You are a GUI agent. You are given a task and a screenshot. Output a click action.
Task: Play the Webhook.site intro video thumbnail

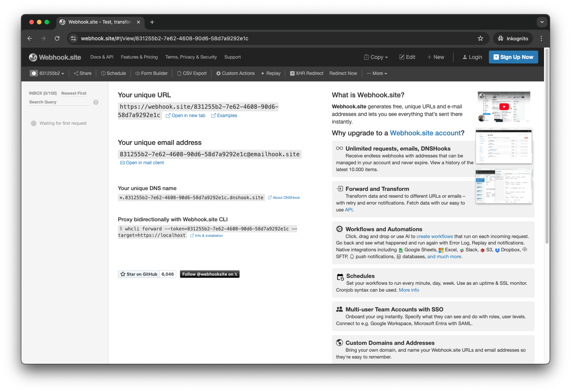pos(504,107)
